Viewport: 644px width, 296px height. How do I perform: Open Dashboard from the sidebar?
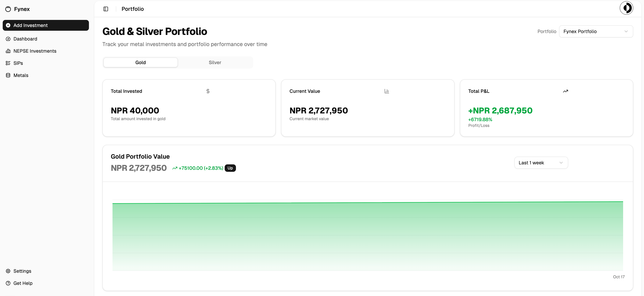click(x=25, y=39)
